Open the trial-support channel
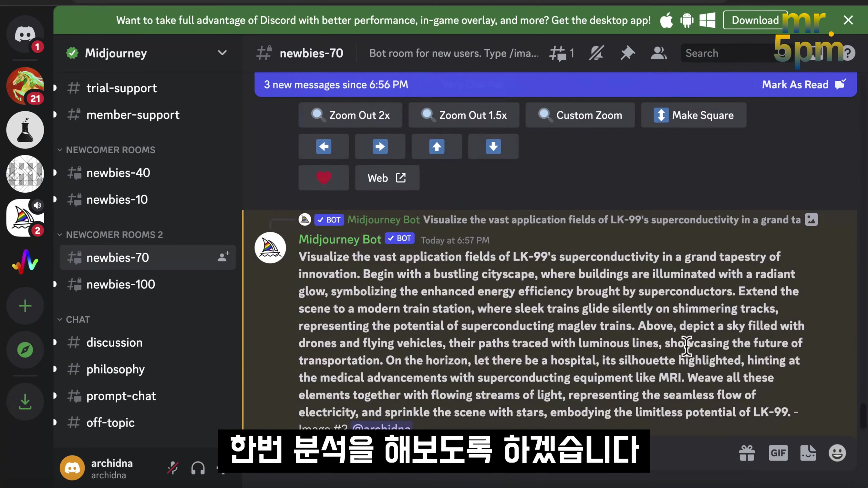Image resolution: width=868 pixels, height=488 pixels. pos(148,88)
